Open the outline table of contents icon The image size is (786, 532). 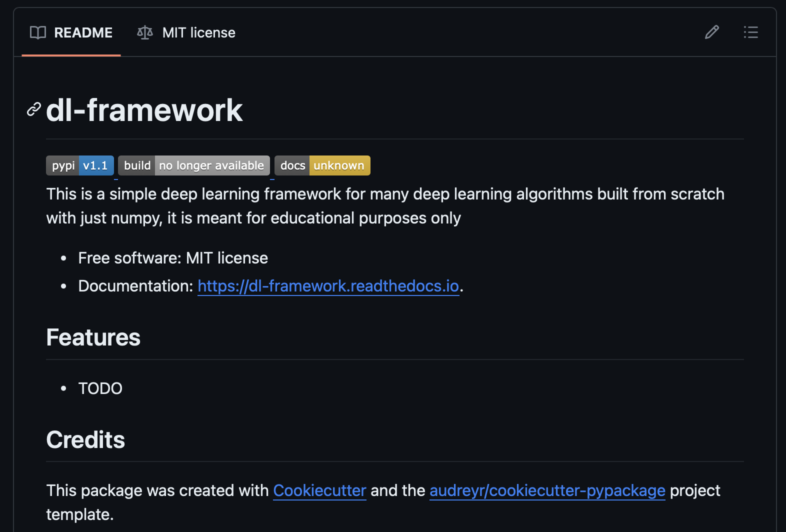(x=750, y=32)
